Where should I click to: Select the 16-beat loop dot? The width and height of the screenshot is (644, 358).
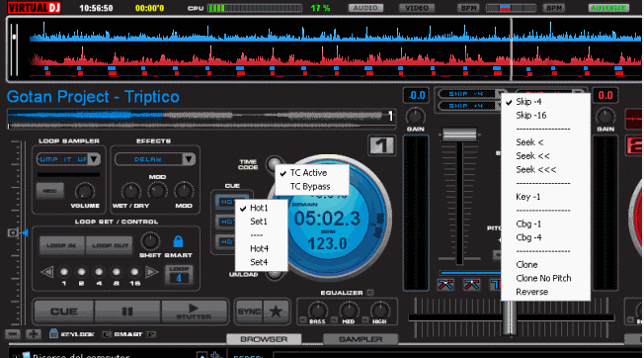coord(134,272)
